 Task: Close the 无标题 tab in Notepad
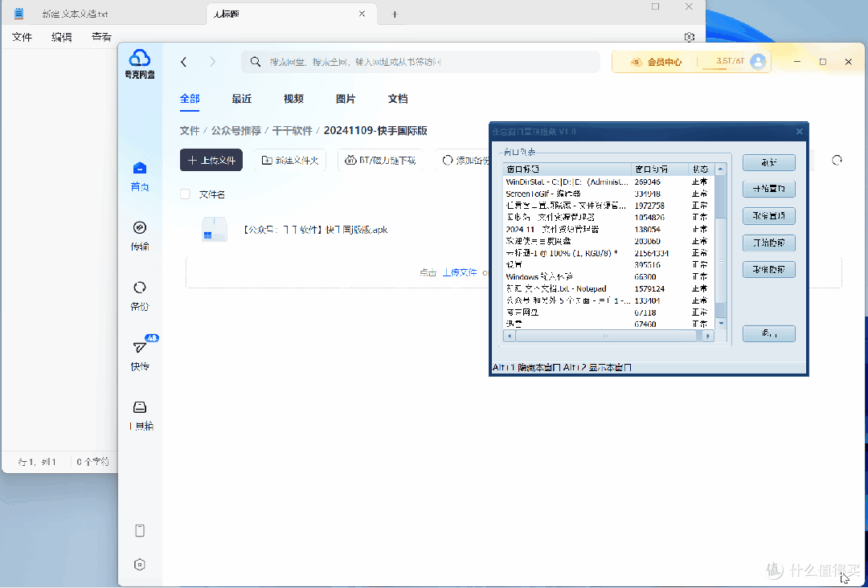point(362,14)
